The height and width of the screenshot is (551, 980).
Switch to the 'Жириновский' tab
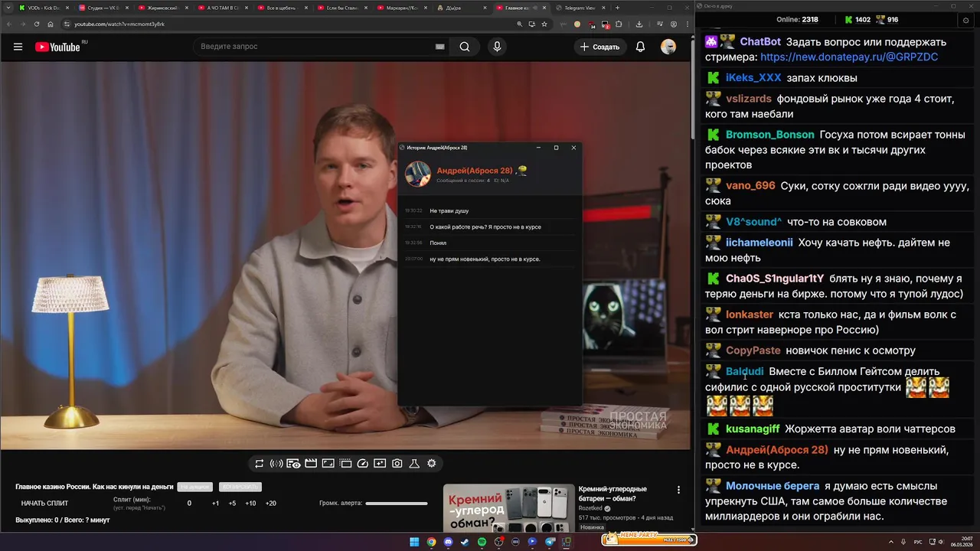pos(164,8)
